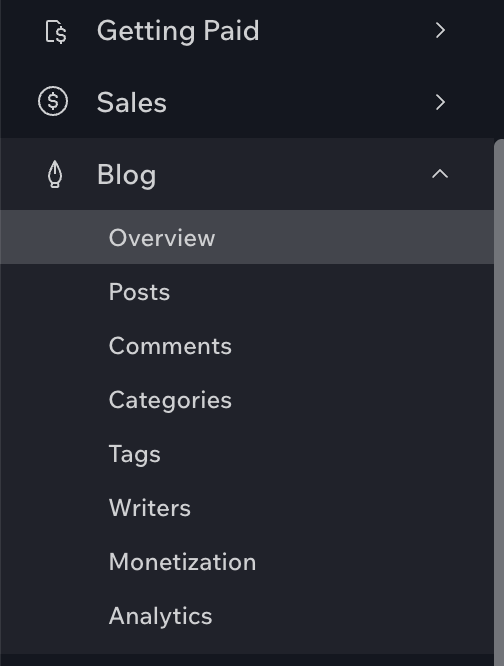Click the Blog pen nib icon
The height and width of the screenshot is (666, 504).
coord(55,174)
